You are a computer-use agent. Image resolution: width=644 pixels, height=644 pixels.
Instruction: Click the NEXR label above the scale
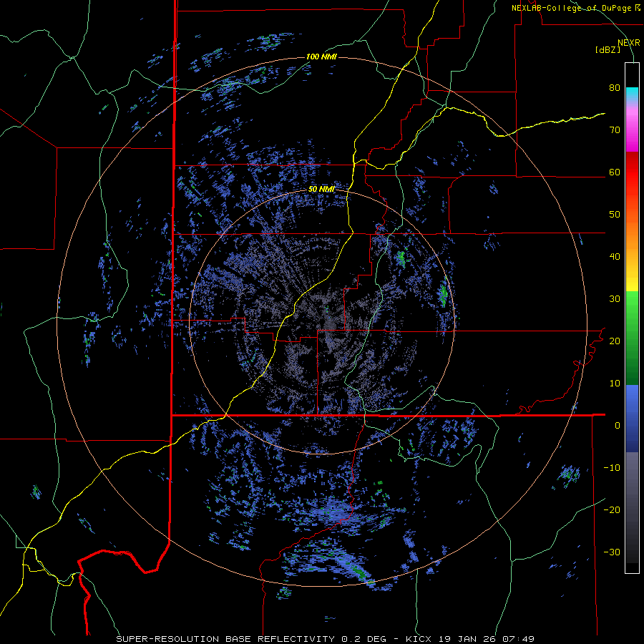click(x=629, y=43)
